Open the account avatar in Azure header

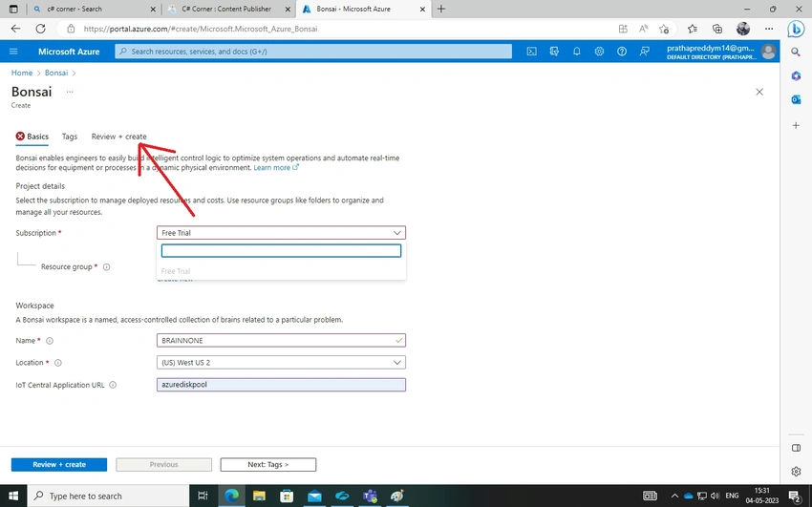coord(768,52)
